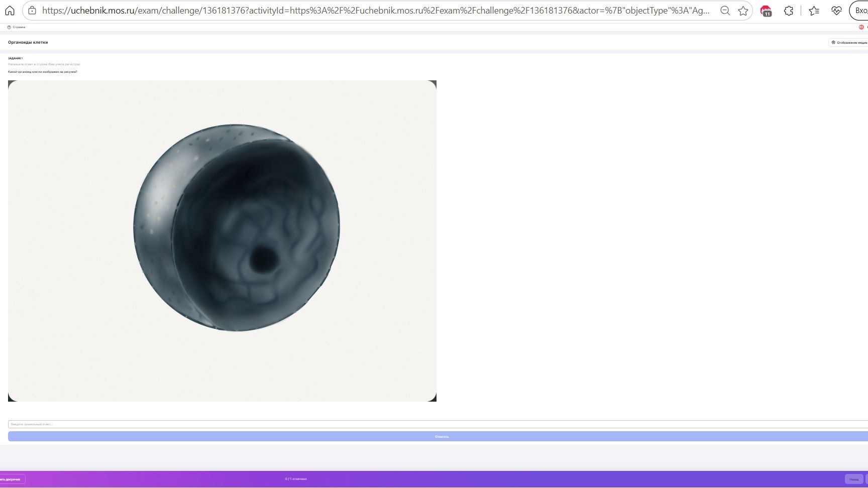Open Отображение медиа settings
This screenshot has width=868, height=488.
[x=849, y=43]
